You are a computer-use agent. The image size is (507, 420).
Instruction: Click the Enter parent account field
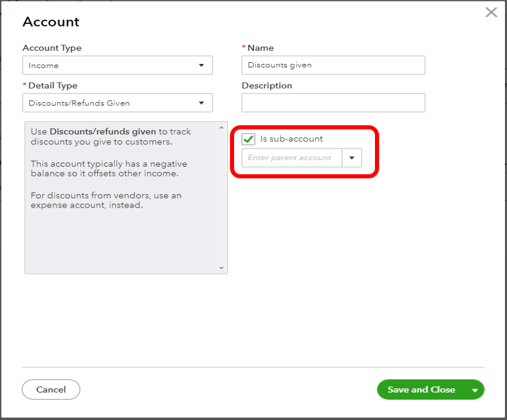point(291,158)
